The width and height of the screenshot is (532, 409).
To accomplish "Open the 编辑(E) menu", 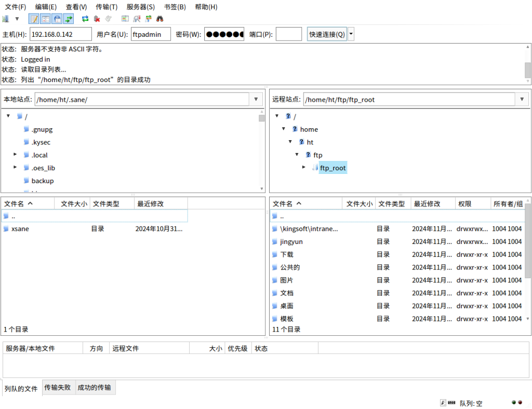I will [46, 7].
